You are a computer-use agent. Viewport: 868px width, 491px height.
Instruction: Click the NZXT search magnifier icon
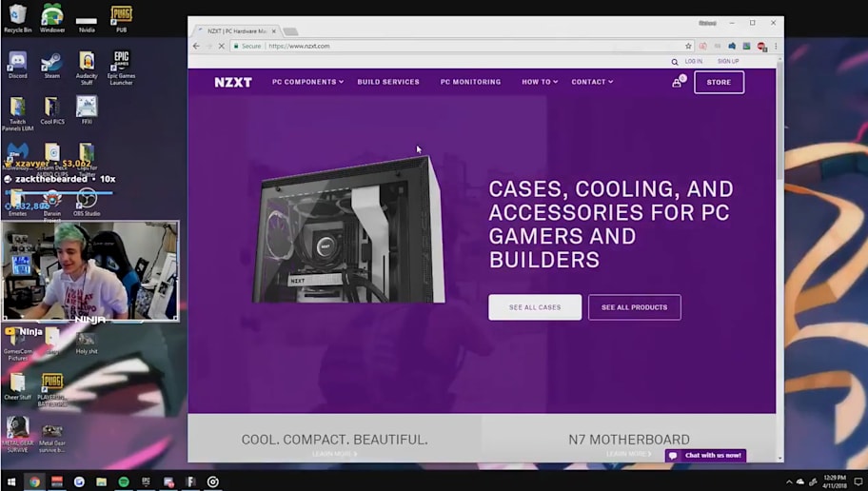click(674, 62)
